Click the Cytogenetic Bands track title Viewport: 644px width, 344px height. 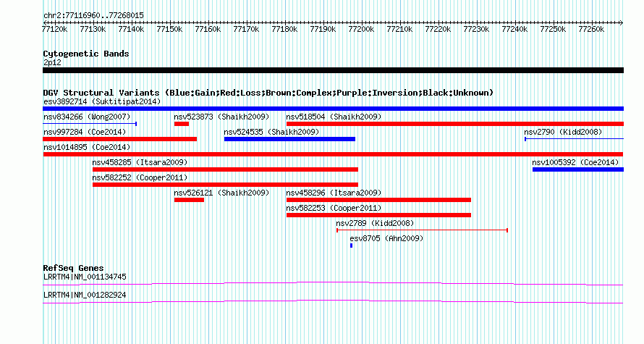pos(86,54)
